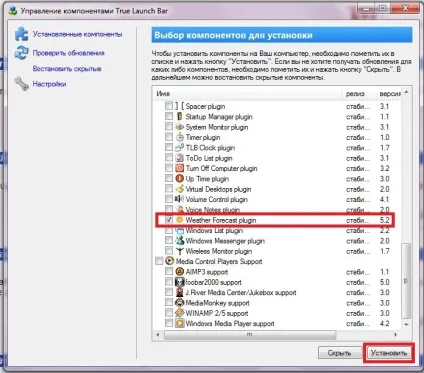Open Востановить скрытые link
This screenshot has height=373, width=424.
pos(67,69)
